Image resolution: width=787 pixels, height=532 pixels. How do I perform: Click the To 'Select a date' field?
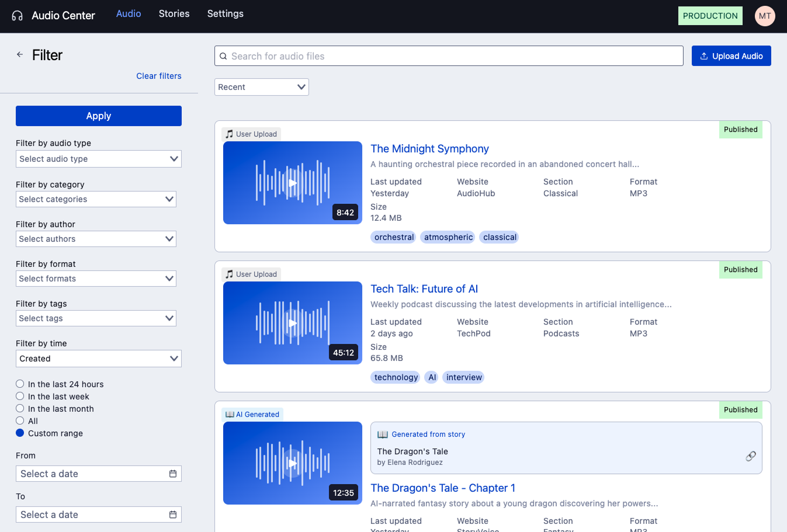[99, 514]
